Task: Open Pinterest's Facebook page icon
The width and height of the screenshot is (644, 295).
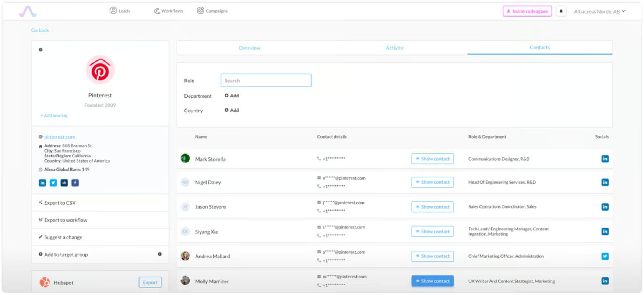Action: [x=75, y=183]
